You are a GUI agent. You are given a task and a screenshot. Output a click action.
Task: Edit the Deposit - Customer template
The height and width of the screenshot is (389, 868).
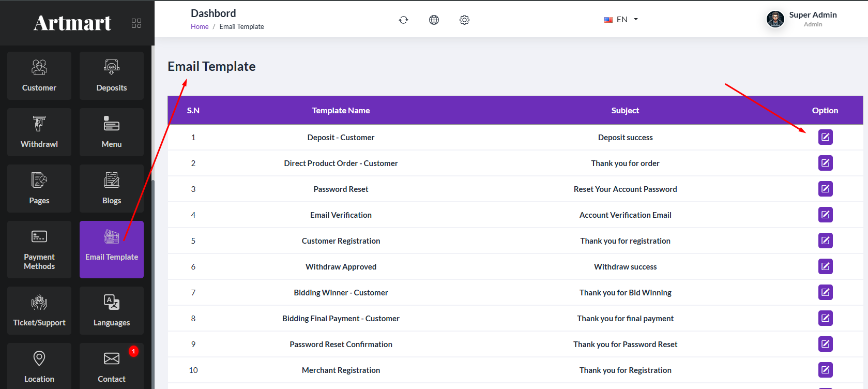825,137
